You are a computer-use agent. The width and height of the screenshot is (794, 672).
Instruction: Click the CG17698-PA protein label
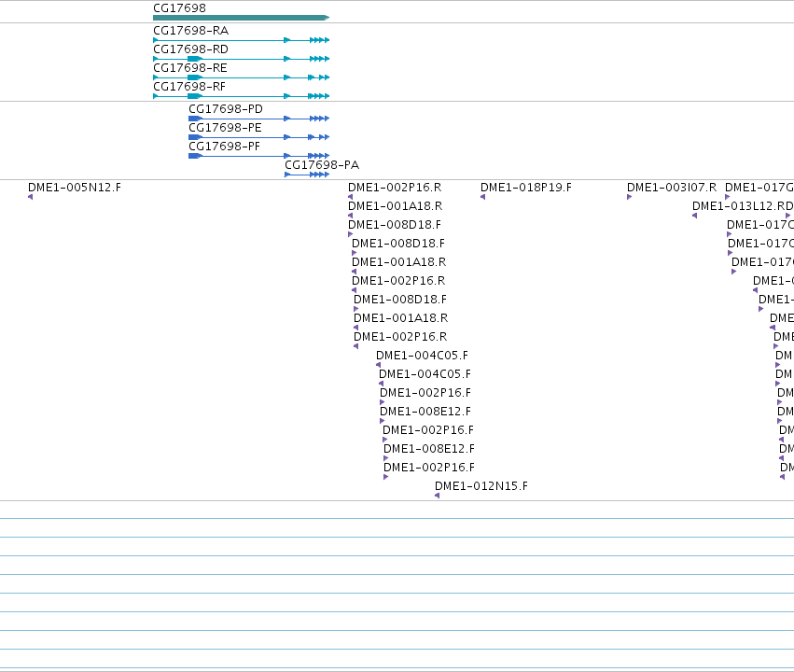click(322, 165)
